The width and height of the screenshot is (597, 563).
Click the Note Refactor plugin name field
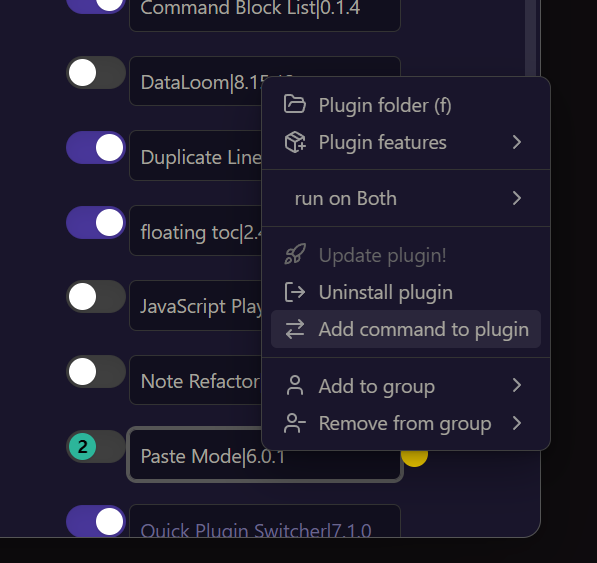(x=196, y=380)
